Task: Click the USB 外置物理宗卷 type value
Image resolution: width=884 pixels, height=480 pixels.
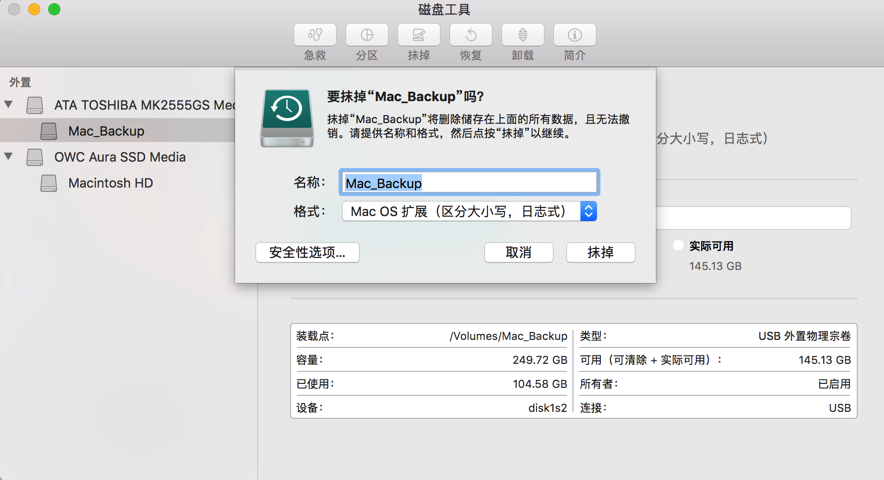Action: 805,336
